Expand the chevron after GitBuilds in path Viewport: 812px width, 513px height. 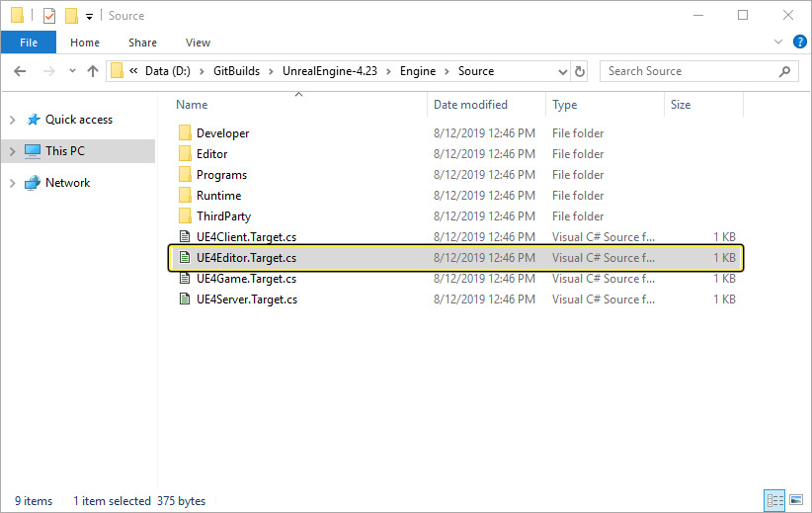[x=271, y=71]
